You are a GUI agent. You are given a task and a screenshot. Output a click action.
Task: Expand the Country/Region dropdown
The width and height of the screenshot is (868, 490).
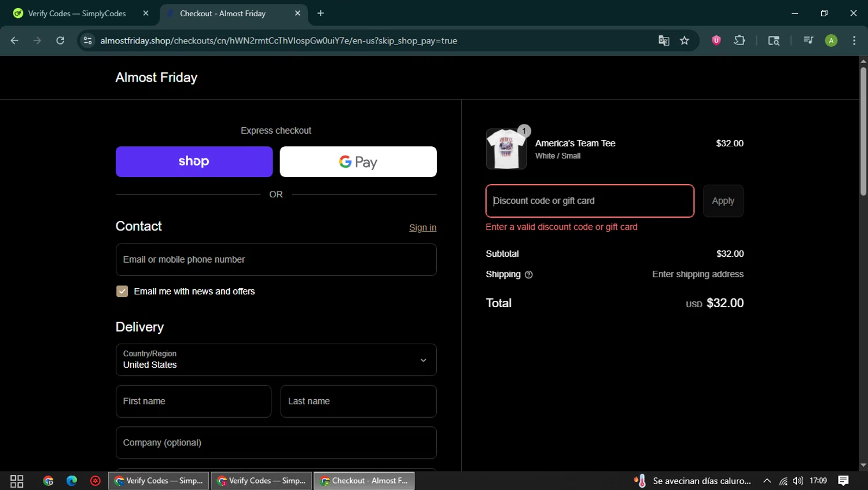pyautogui.click(x=276, y=360)
